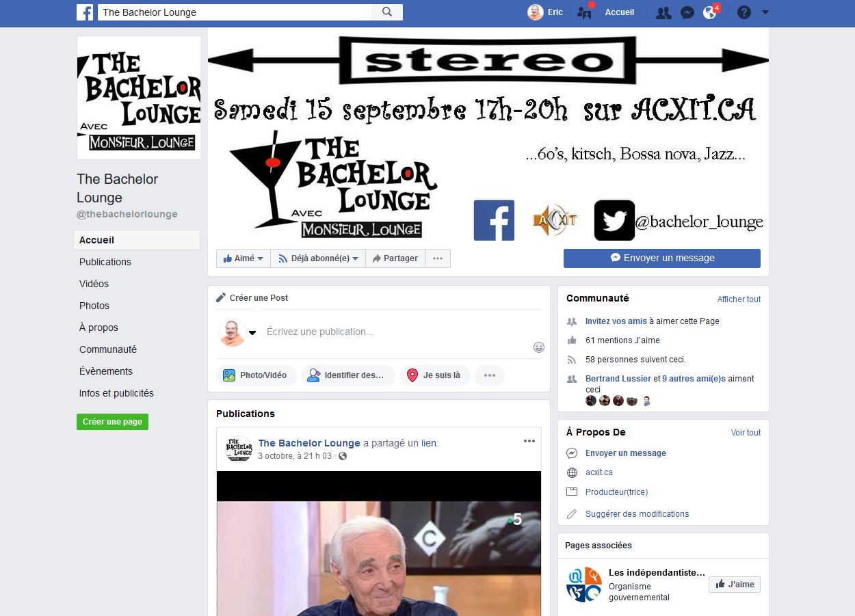
Task: Open the emoji smiley picker in composer
Action: tap(539, 347)
